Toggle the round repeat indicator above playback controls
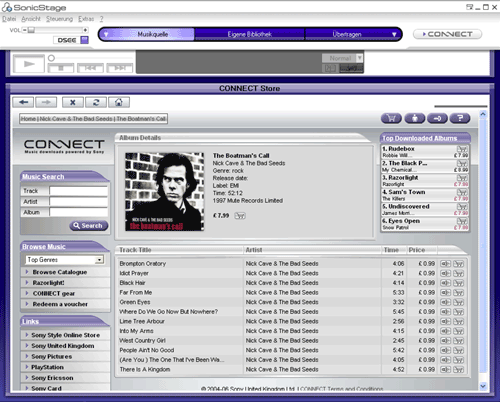The width and height of the screenshot is (500, 402). point(51,58)
